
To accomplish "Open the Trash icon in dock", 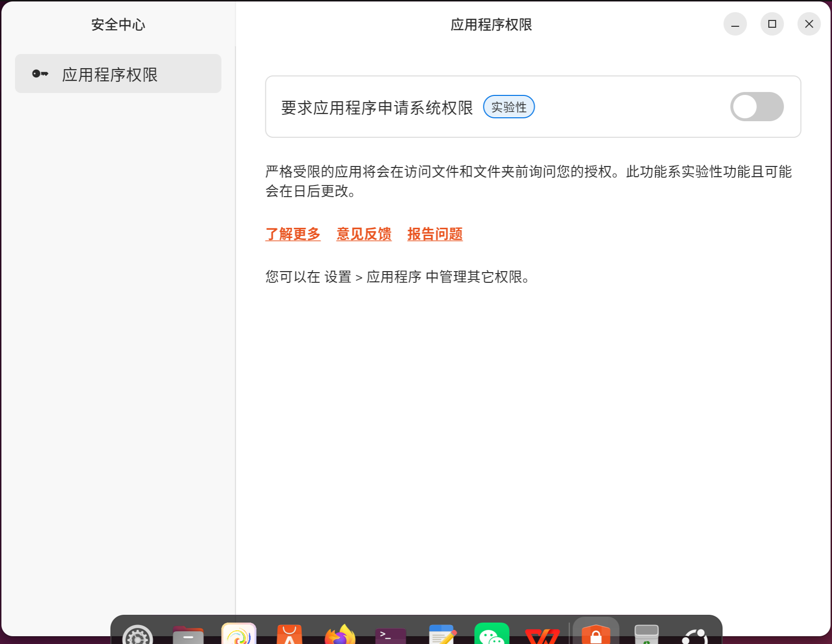I will 647,634.
